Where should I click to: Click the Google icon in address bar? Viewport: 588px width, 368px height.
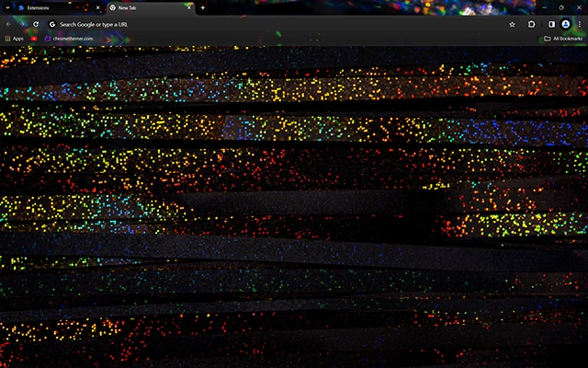52,25
